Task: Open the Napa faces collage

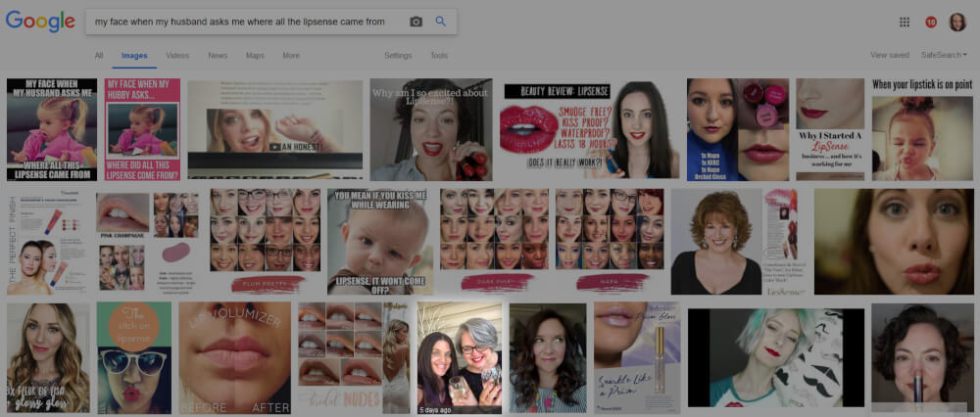Action: [610, 242]
